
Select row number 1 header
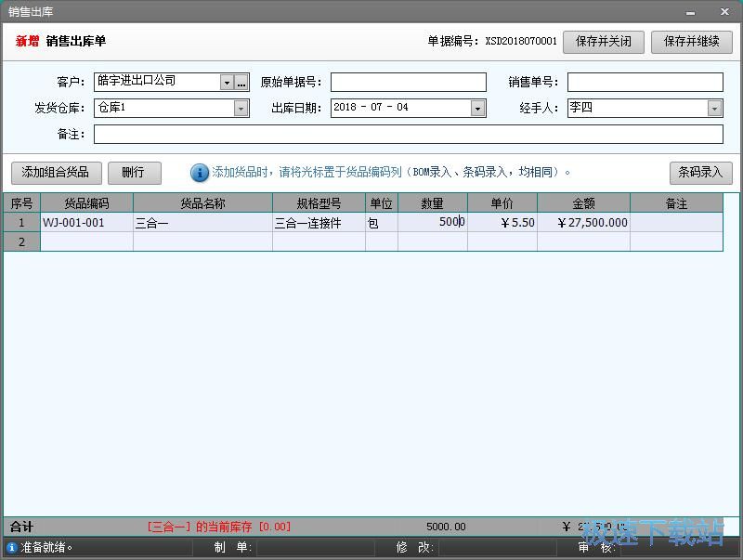(x=21, y=222)
